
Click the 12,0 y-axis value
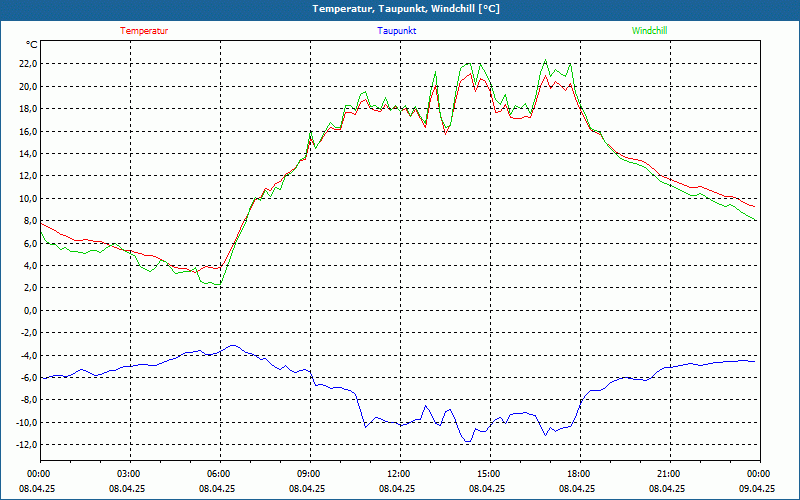(28, 176)
